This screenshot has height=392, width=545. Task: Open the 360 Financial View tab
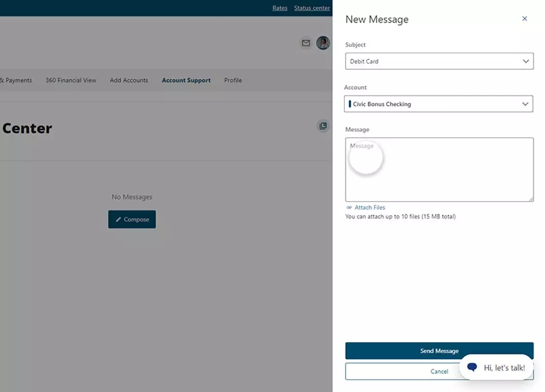pos(71,80)
